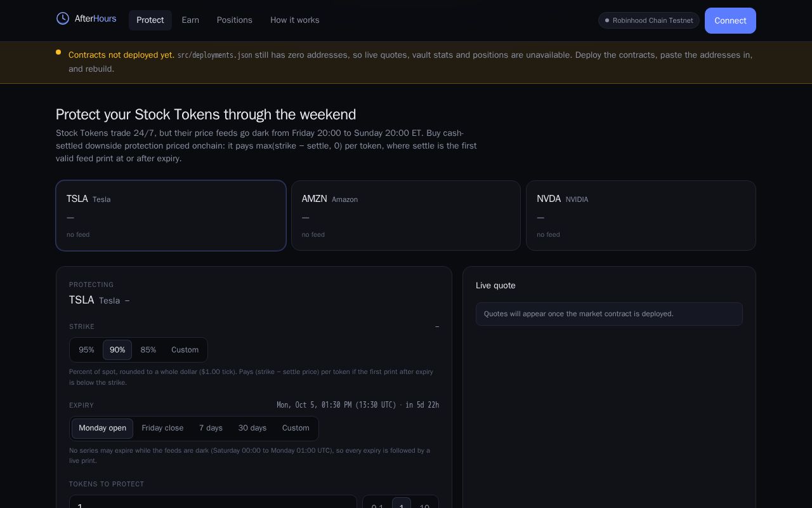Click the src/deployments.json code text
This screenshot has height=508, width=812.
pyautogui.click(x=214, y=55)
